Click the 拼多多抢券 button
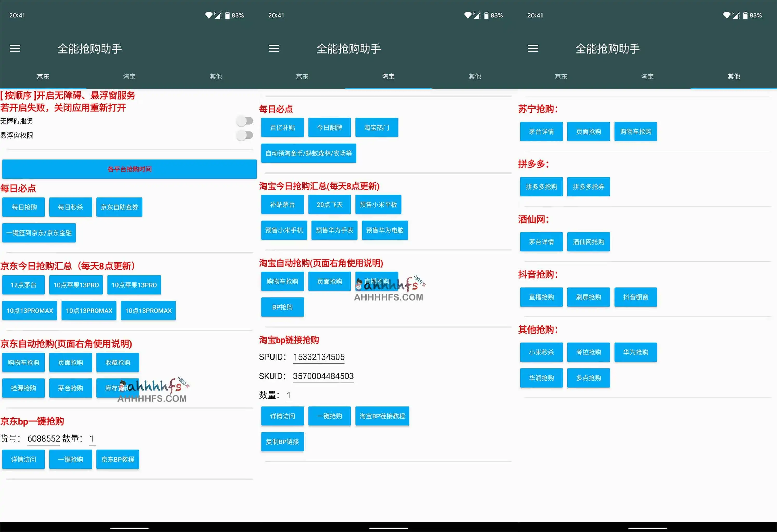Viewport: 777px width, 532px height. point(589,187)
